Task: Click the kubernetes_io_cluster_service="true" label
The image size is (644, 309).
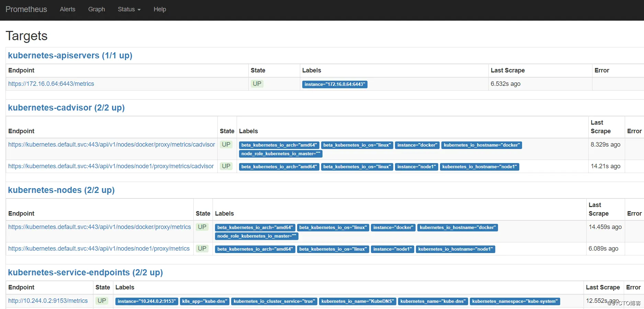Action: pyautogui.click(x=274, y=301)
